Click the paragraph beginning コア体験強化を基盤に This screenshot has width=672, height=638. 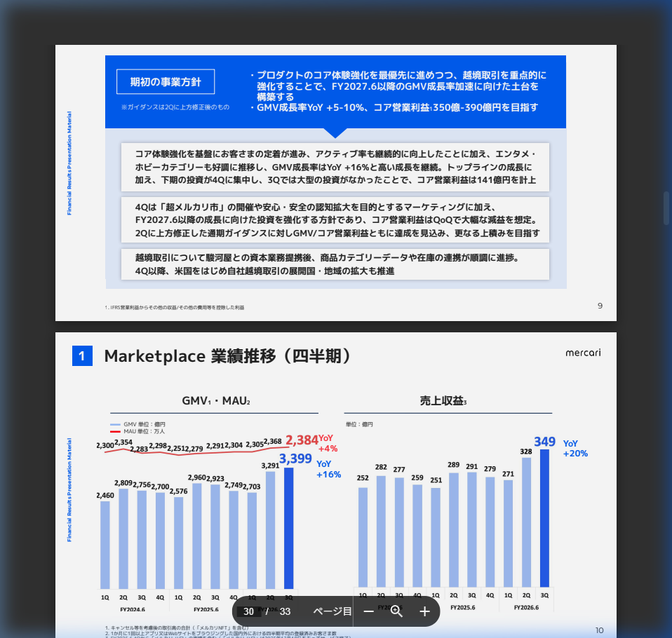335,167
